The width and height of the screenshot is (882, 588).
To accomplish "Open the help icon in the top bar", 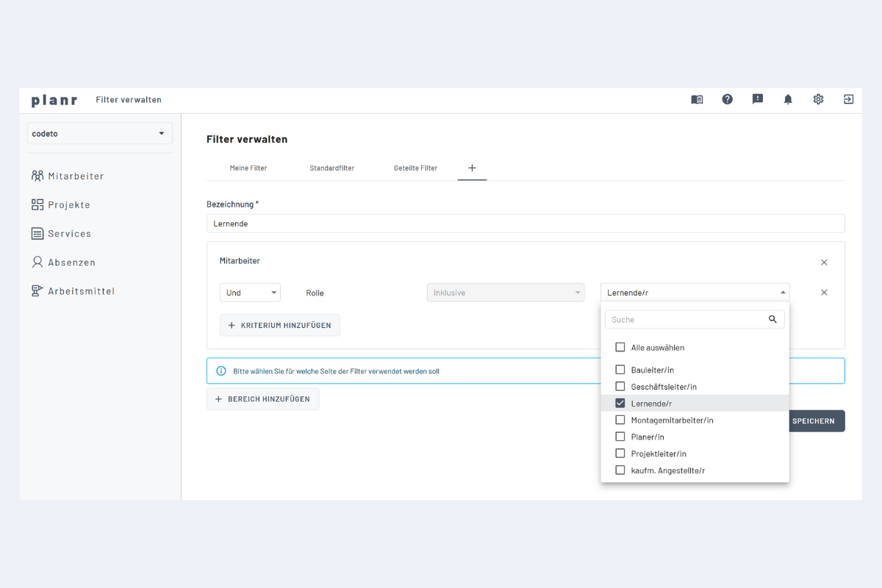I will tap(727, 98).
